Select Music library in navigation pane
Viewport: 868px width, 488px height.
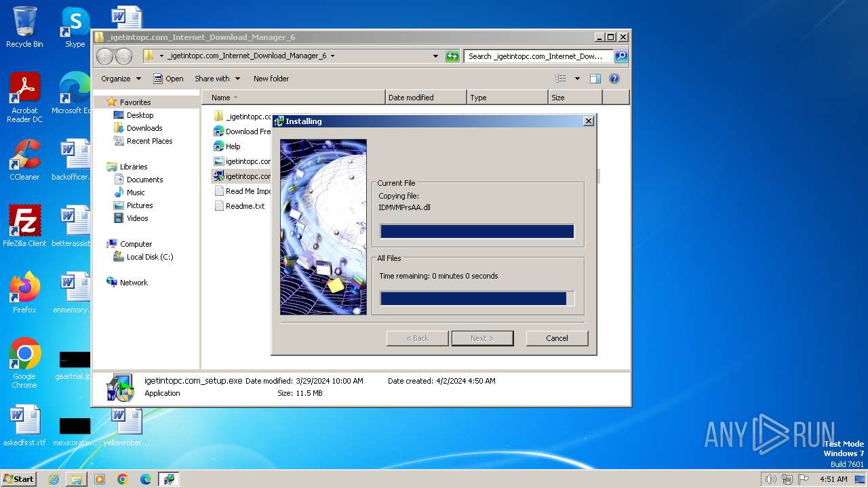click(x=136, y=192)
